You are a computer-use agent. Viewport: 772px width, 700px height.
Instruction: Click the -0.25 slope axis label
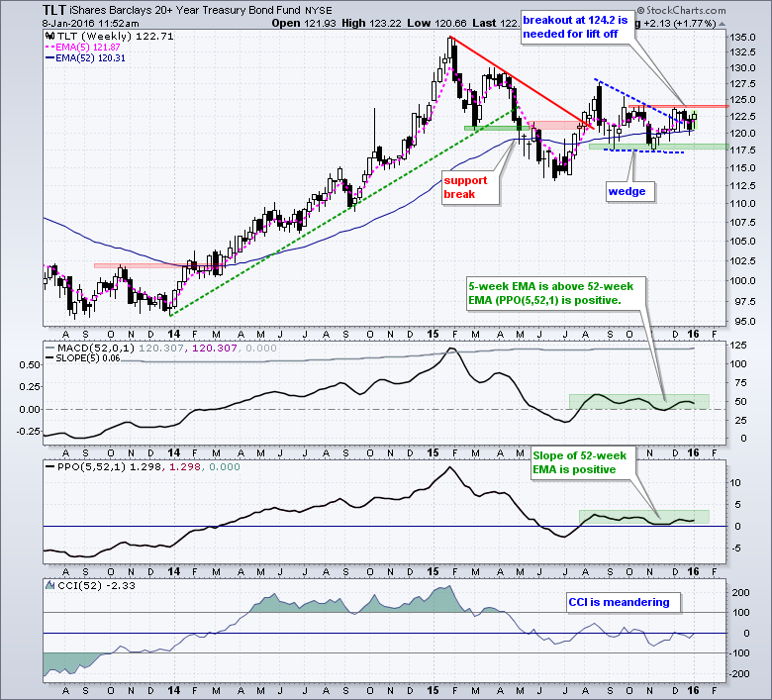[x=29, y=431]
